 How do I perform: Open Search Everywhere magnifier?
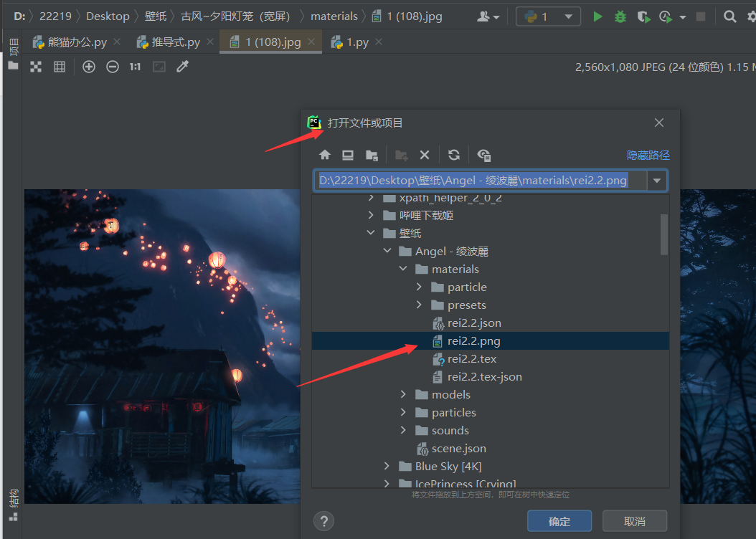[730, 17]
